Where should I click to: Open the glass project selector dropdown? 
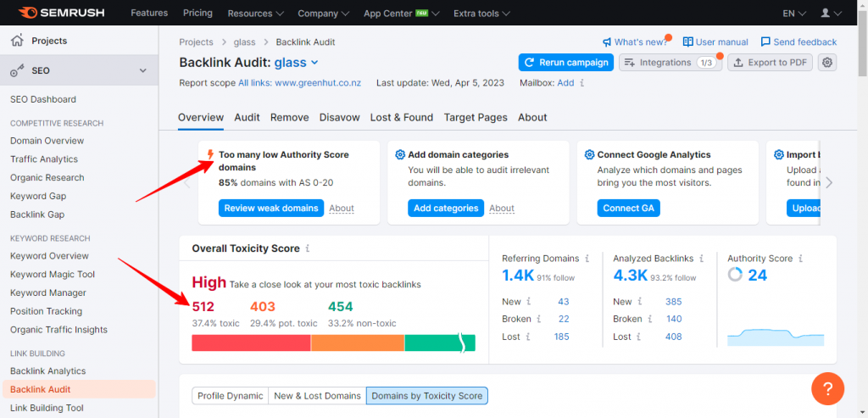(x=297, y=63)
